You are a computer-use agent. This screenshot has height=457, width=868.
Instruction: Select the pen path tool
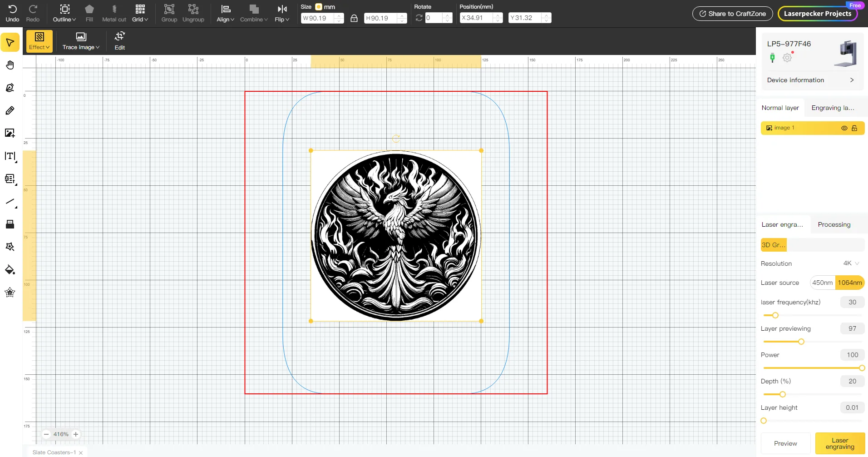point(10,88)
